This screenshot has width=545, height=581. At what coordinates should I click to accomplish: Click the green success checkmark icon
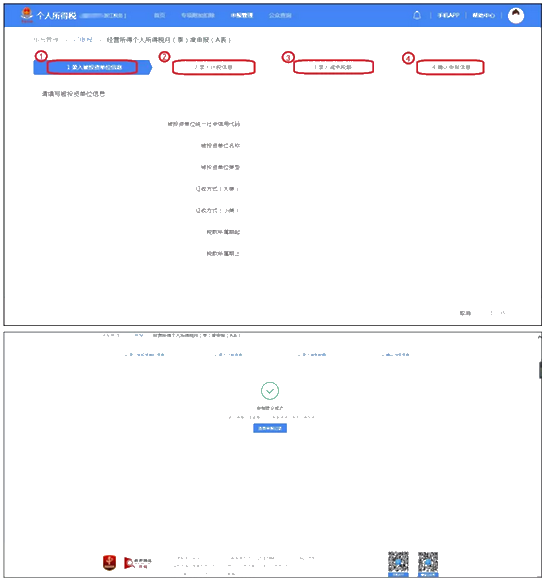[x=270, y=391]
